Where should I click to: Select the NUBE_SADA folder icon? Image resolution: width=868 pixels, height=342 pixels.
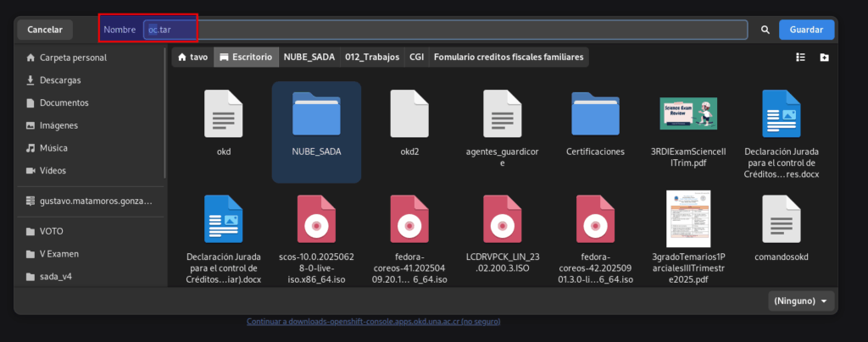pos(316,113)
